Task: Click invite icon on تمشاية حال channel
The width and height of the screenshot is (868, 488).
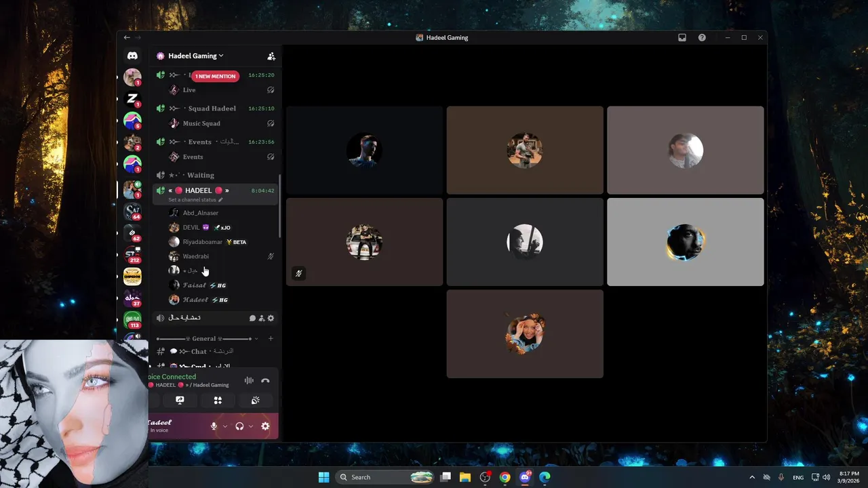Action: tap(262, 318)
